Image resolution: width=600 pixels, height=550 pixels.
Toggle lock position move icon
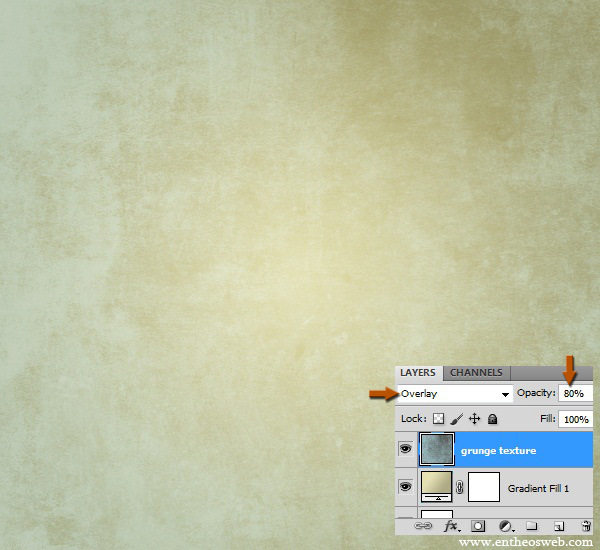pyautogui.click(x=474, y=419)
